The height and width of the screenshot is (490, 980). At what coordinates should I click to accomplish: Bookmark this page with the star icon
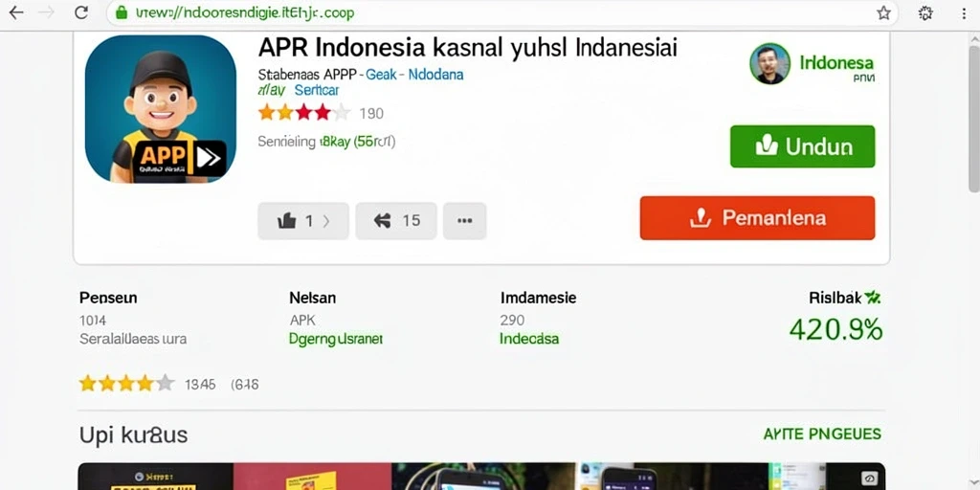[x=883, y=13]
